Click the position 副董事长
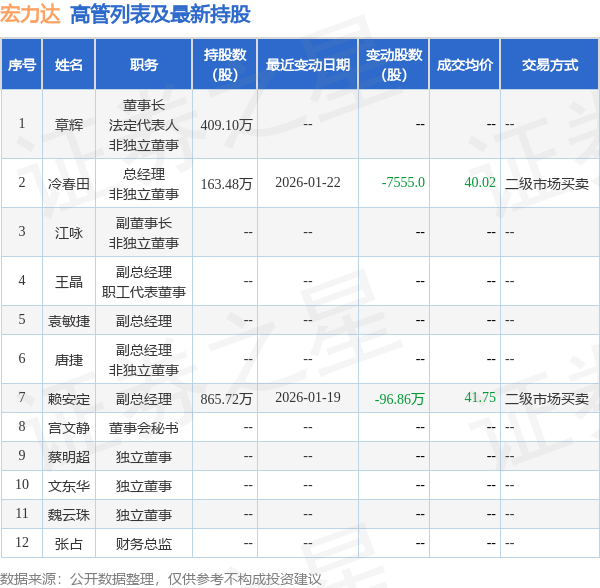Viewport: 600px width, 588px height. [x=143, y=223]
